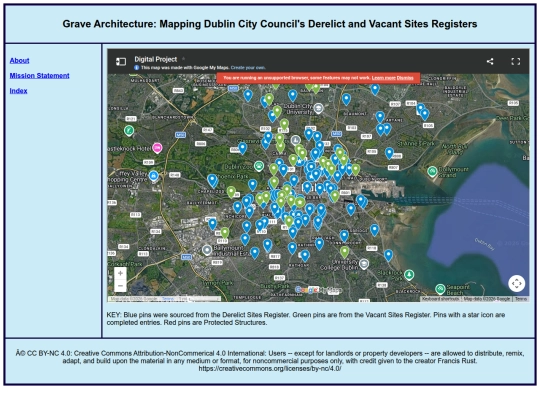Click the creativecommons.org license URL text
Viewport: 540px width, 405px height.
pyautogui.click(x=270, y=368)
